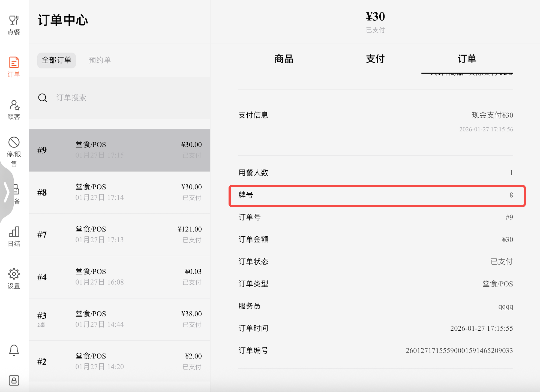Switch to the 预约单 reservations tab
Viewport: 540px width, 392px height.
(100, 60)
